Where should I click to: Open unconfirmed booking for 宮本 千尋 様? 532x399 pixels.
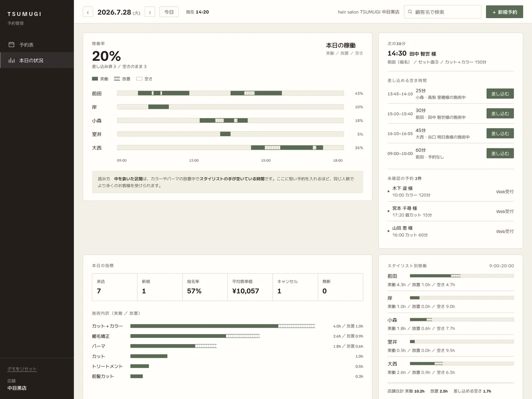tap(450, 211)
